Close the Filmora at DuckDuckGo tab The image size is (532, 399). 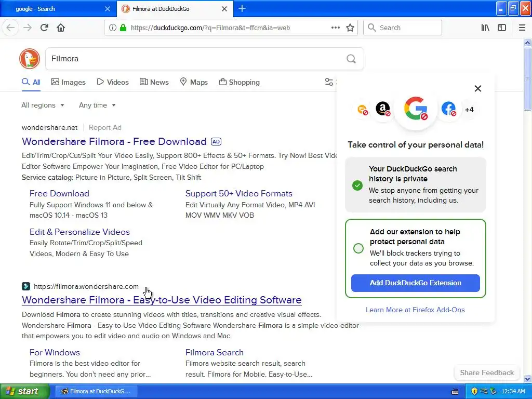(x=224, y=9)
